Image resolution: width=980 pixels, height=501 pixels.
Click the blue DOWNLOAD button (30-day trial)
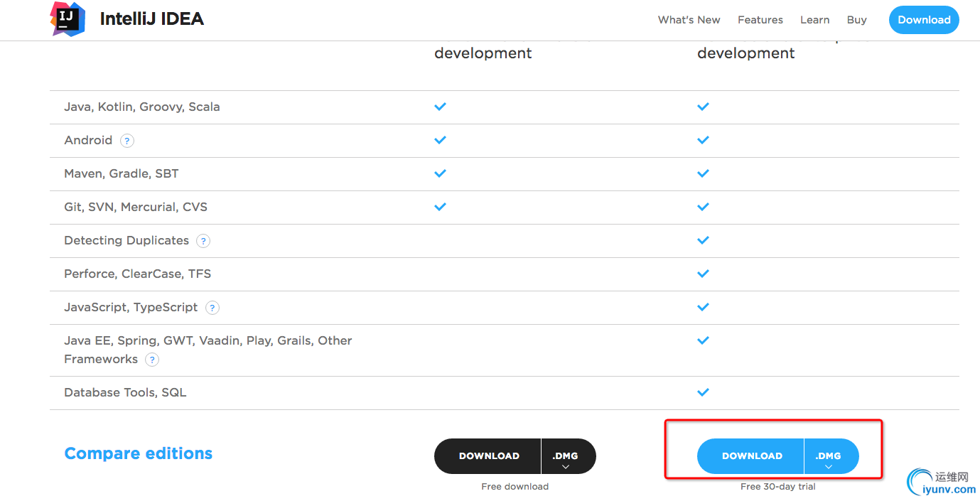coord(751,456)
